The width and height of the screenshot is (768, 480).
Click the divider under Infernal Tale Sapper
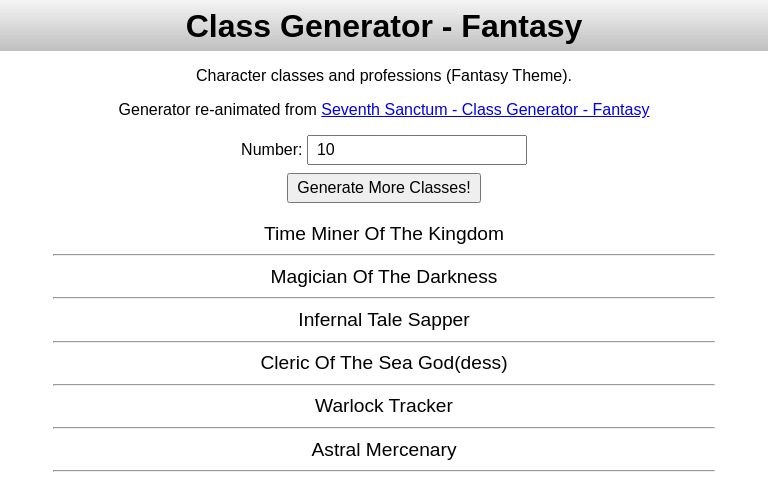tap(384, 342)
